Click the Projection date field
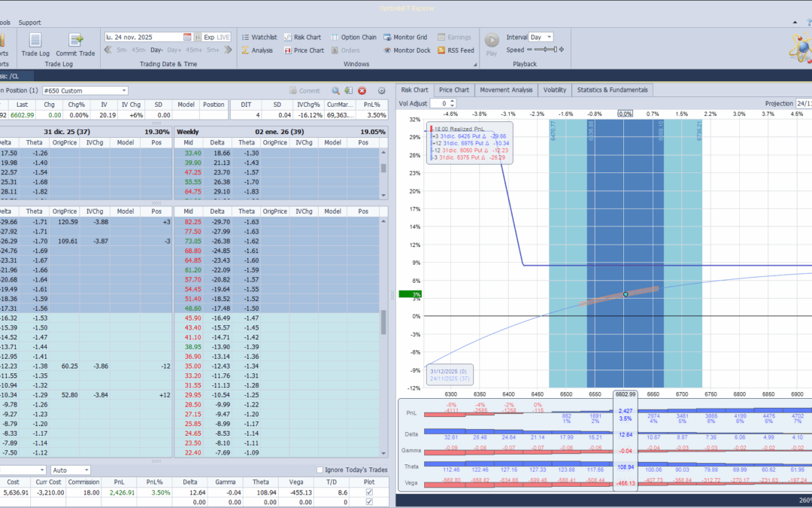 (x=804, y=104)
